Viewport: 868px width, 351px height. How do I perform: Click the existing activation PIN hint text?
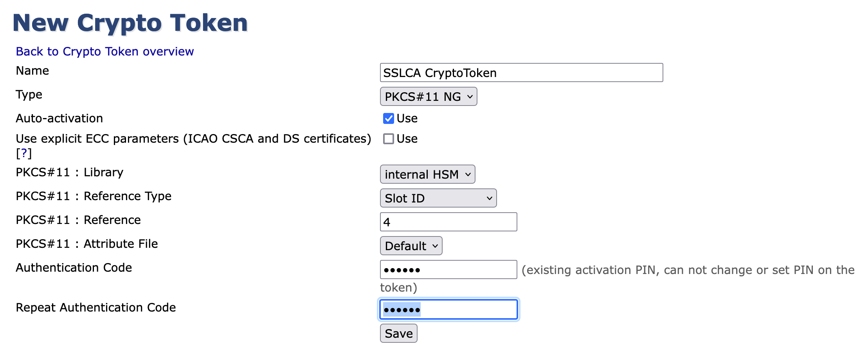(x=688, y=270)
